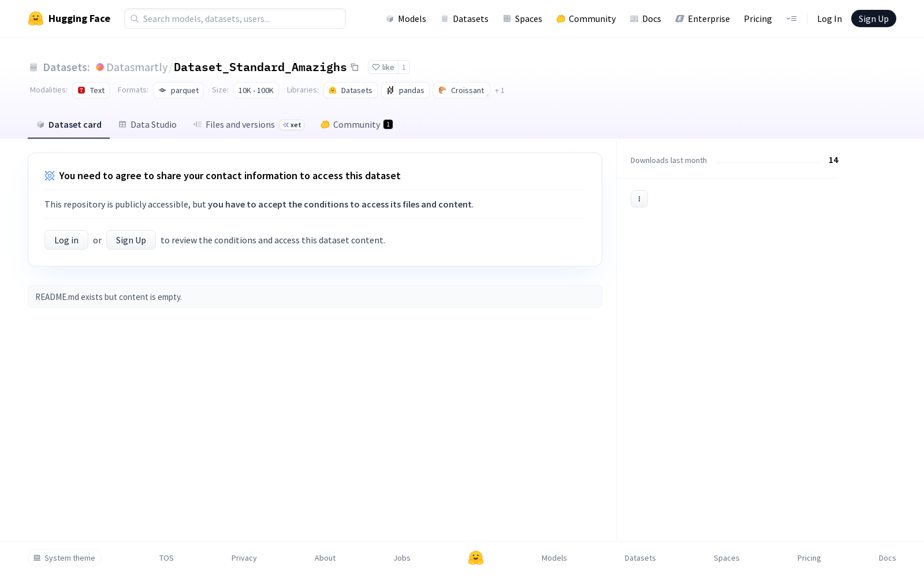Switch to the Data Studio tab
Screen dimensions: 924x578
pos(147,124)
